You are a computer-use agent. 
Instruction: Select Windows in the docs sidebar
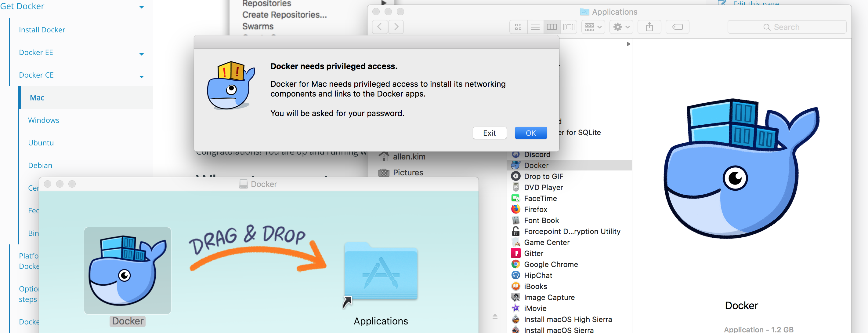coord(43,120)
